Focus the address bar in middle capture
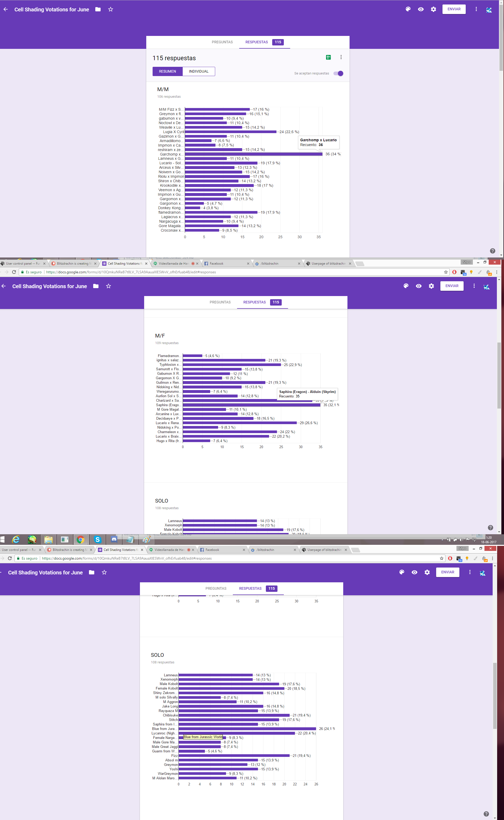 (233, 272)
